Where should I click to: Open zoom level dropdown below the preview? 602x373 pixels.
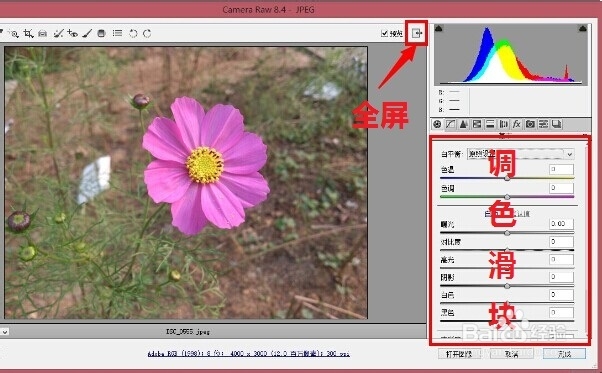click(x=4, y=332)
